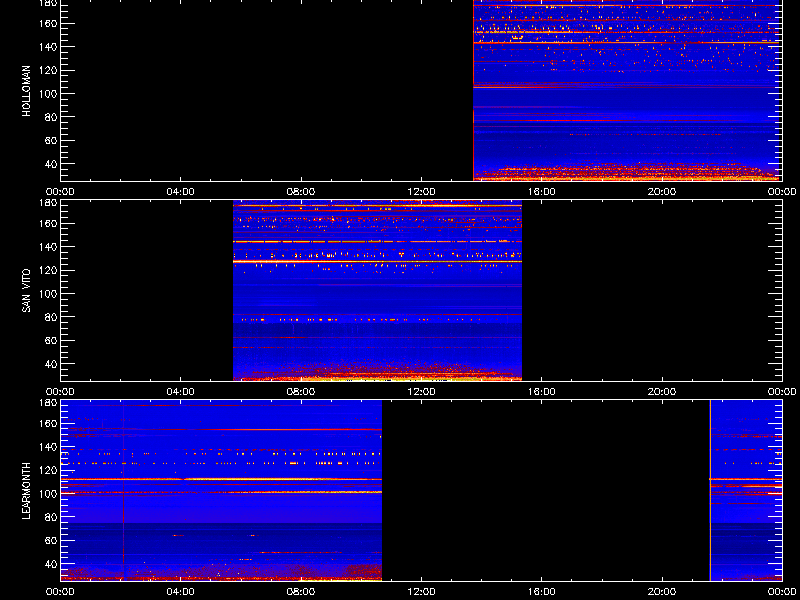
Task: Select the 140 tick on Learmonth axis
Action: point(49,447)
